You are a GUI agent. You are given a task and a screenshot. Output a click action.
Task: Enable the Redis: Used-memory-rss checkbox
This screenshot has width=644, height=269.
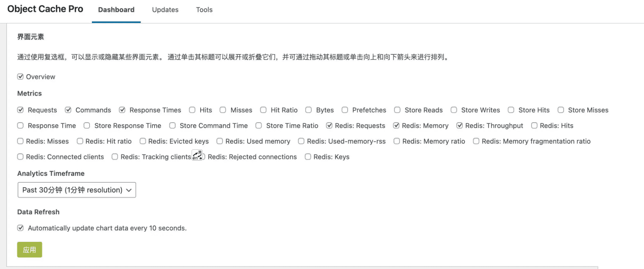tap(301, 141)
